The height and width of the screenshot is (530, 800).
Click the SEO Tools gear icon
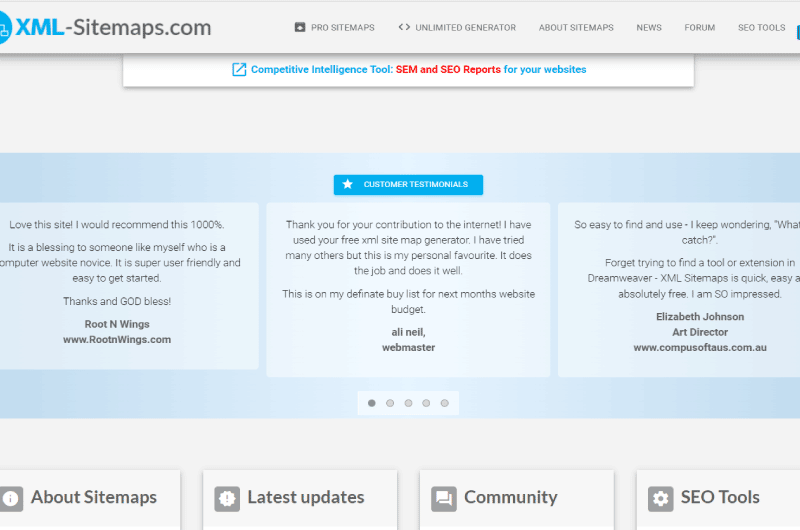(661, 498)
